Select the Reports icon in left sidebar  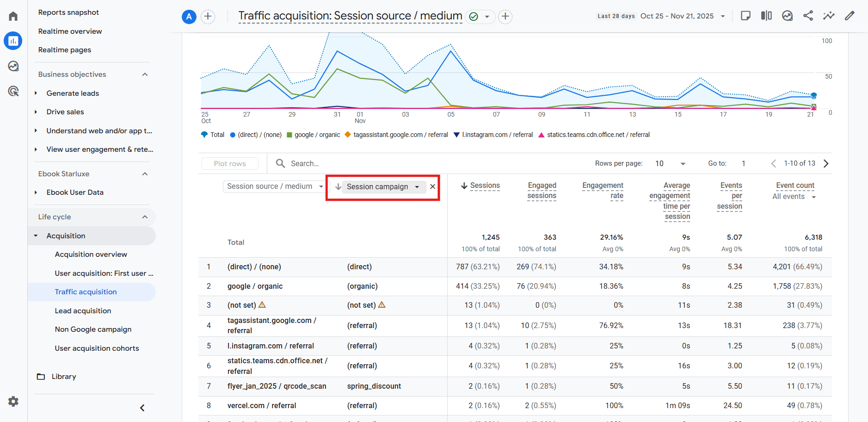coord(13,41)
